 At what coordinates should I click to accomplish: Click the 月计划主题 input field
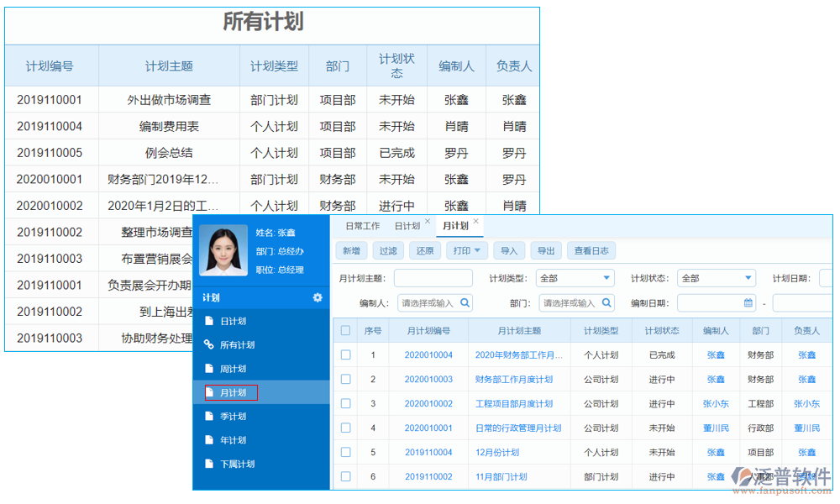point(433,277)
